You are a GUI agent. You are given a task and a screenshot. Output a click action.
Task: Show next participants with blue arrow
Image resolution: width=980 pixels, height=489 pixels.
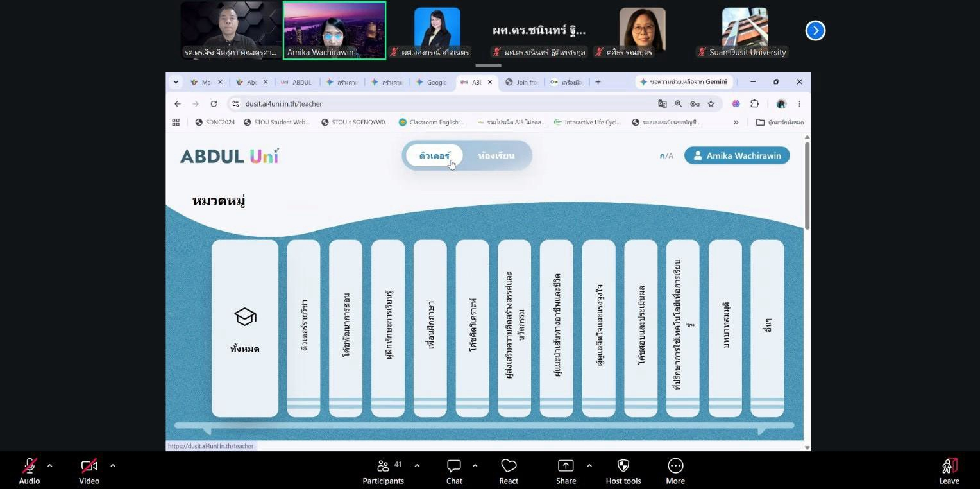815,30
